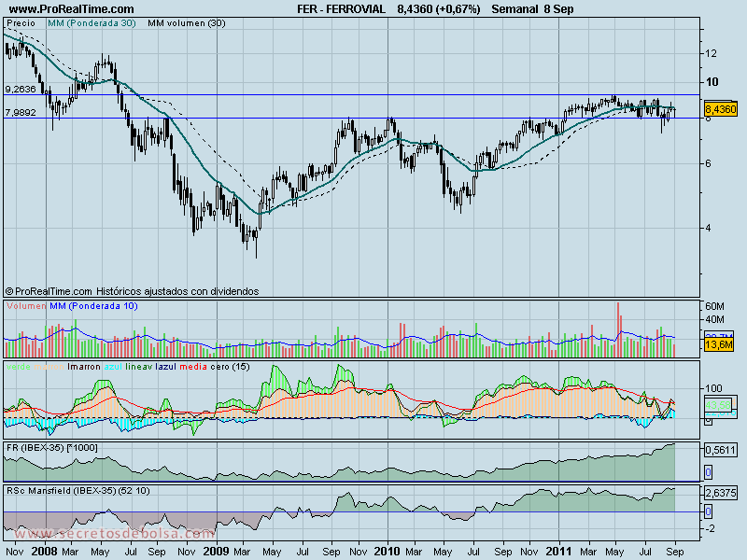Image resolution: width=747 pixels, height=560 pixels.
Task: Click the 0 zero-line tag in FR panel
Action: 708,472
